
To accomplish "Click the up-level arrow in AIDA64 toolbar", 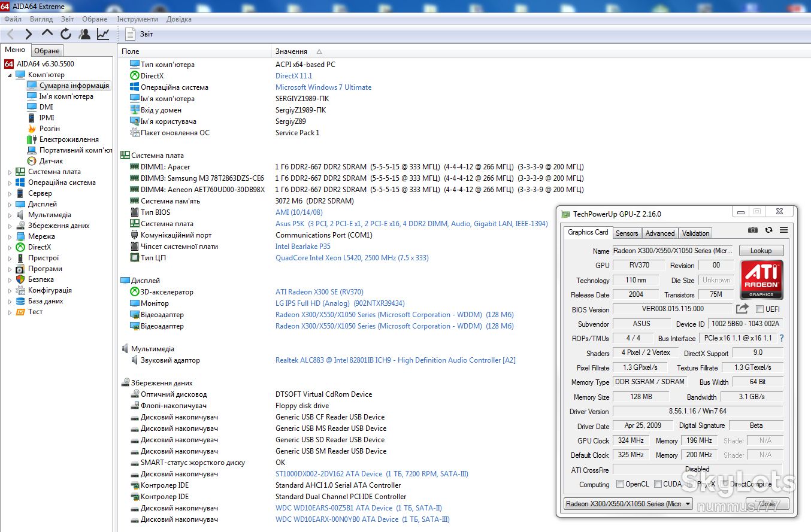I will pos(47,34).
